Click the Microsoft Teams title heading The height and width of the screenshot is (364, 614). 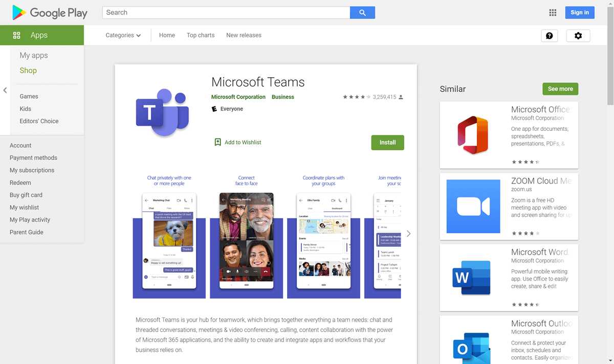tap(258, 82)
